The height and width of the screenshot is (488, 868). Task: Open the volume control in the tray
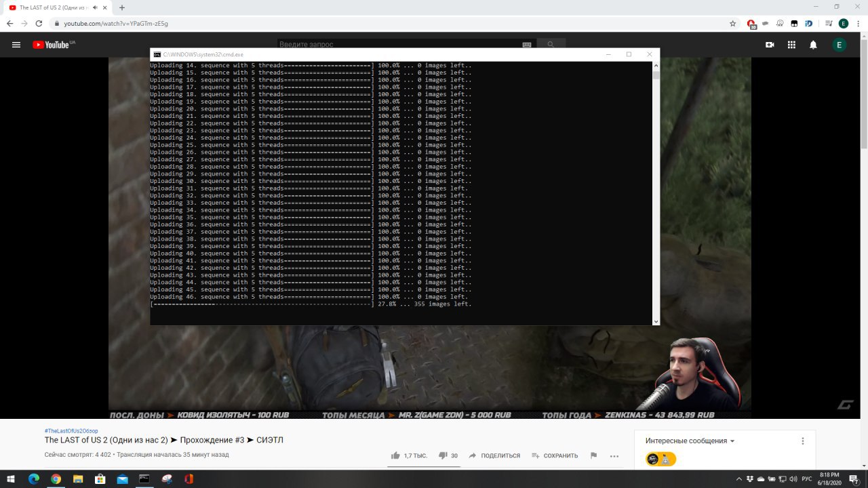795,479
